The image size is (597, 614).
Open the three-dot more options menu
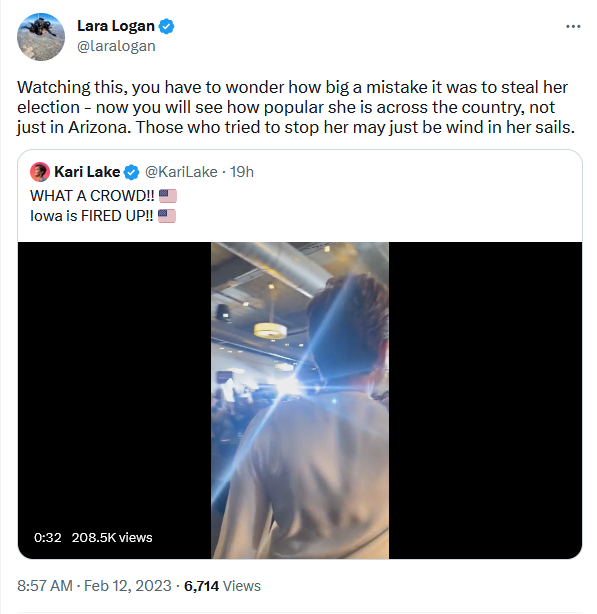[573, 27]
